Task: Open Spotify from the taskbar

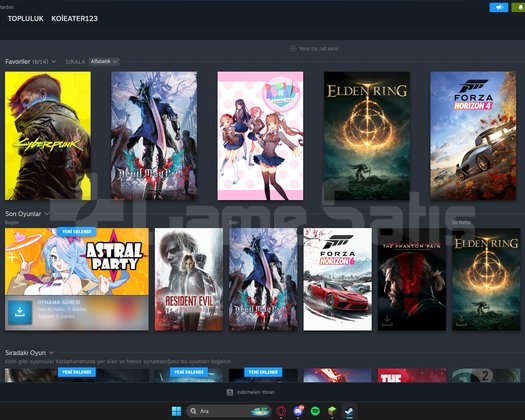Action: coord(315,411)
